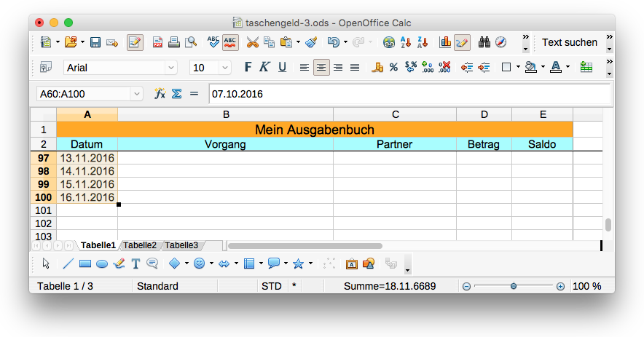The image size is (644, 337).
Task: Open Borders dropdown arrow
Action: 518,67
